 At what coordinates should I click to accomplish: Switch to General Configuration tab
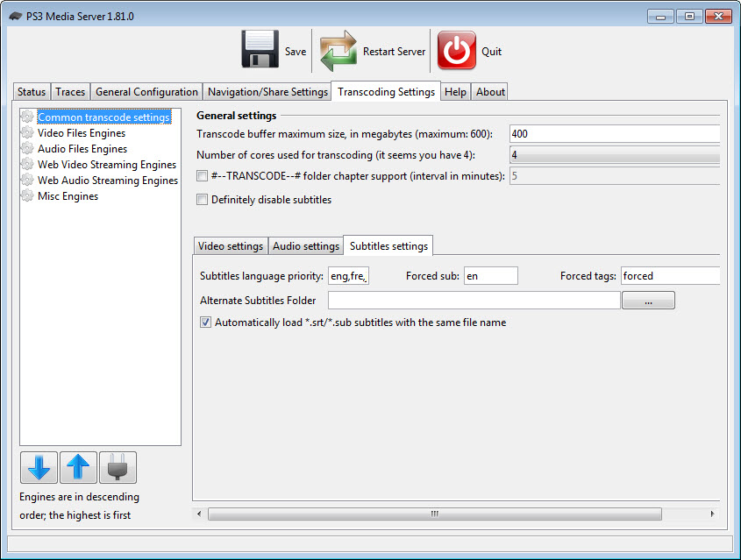pos(146,92)
